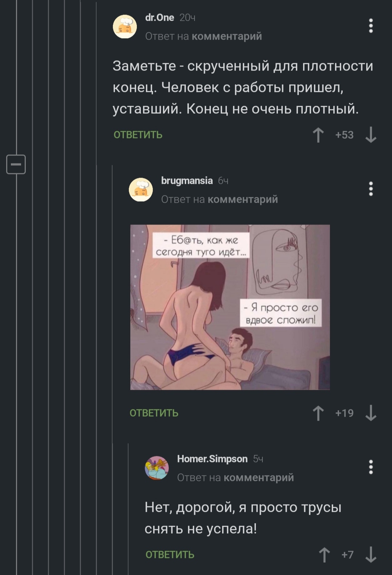
Task: Follow 'комментарий' parent link in dr.One's reply
Action: 227,36
